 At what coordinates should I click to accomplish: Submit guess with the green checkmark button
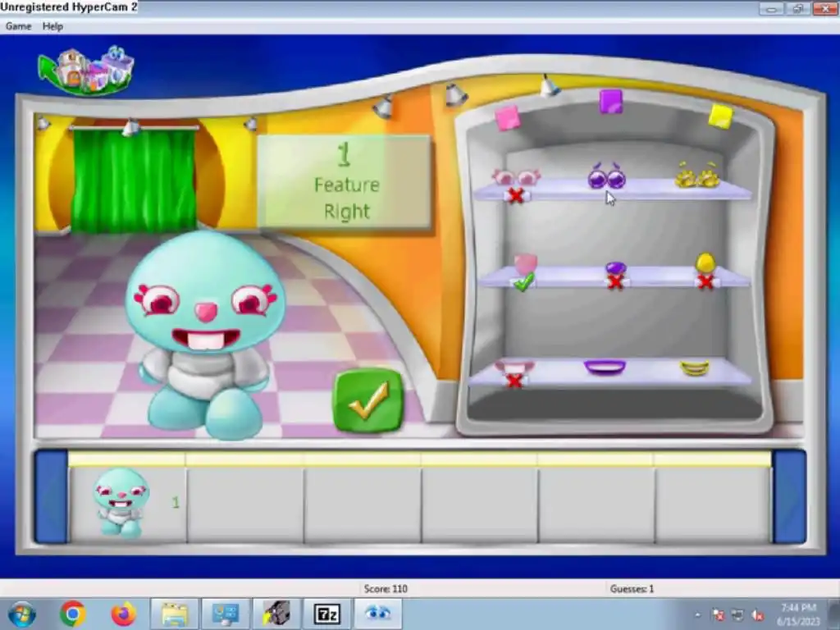coord(367,400)
